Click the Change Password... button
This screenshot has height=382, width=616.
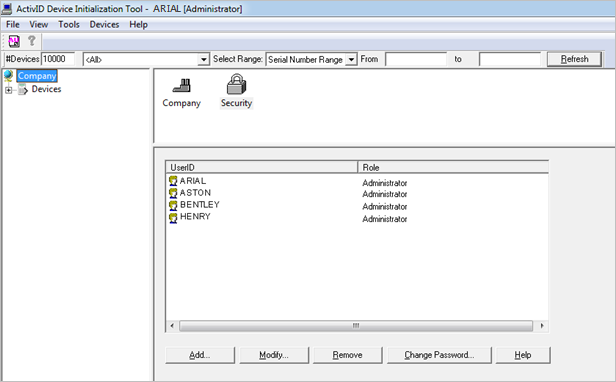point(439,355)
